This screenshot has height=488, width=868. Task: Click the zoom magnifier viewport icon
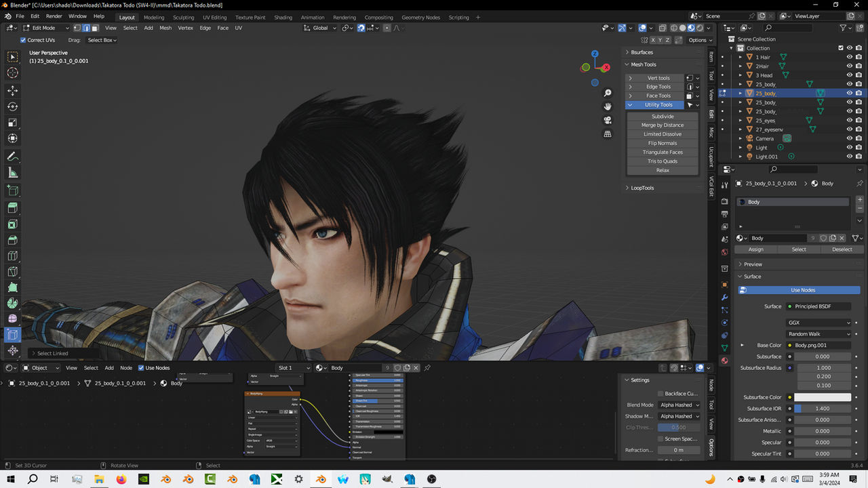pyautogui.click(x=608, y=93)
